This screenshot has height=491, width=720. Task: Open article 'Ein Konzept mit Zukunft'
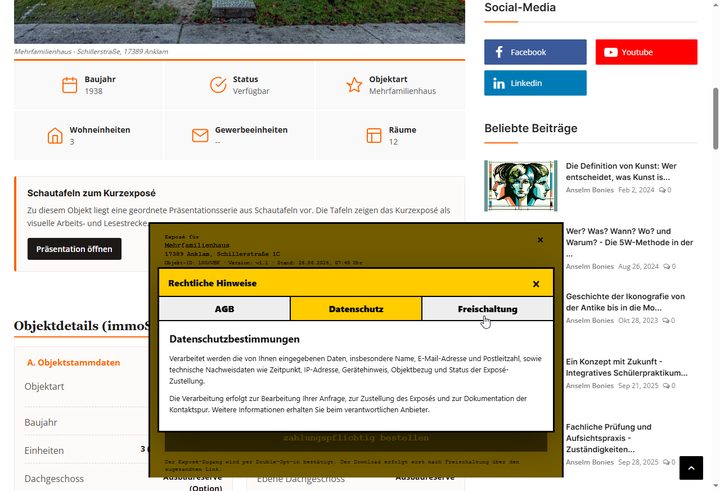pyautogui.click(x=627, y=367)
